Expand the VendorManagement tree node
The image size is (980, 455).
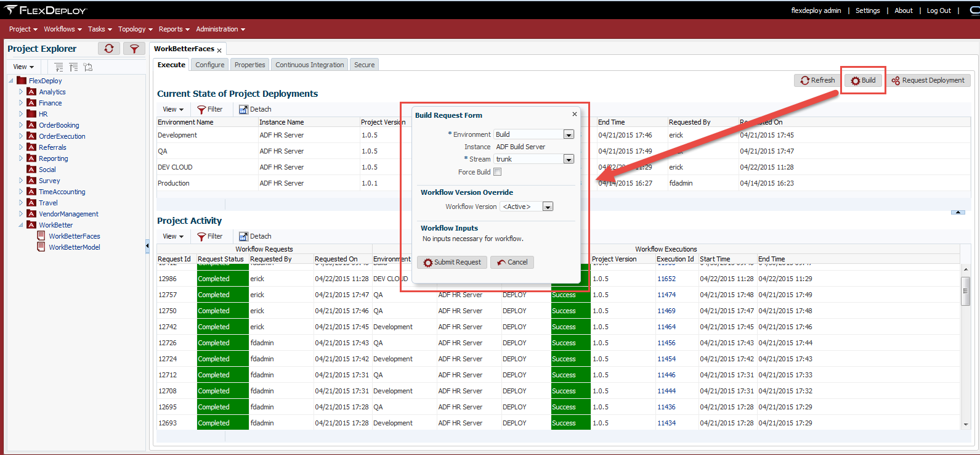click(x=20, y=214)
